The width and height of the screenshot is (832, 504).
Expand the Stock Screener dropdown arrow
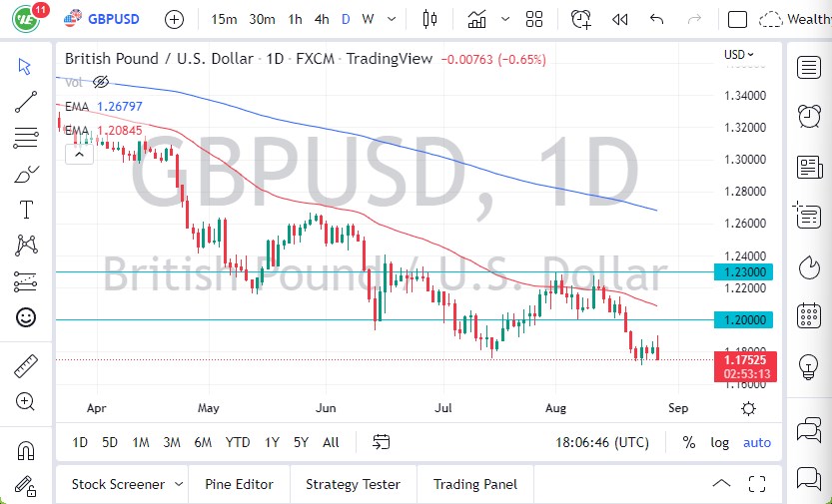click(179, 484)
